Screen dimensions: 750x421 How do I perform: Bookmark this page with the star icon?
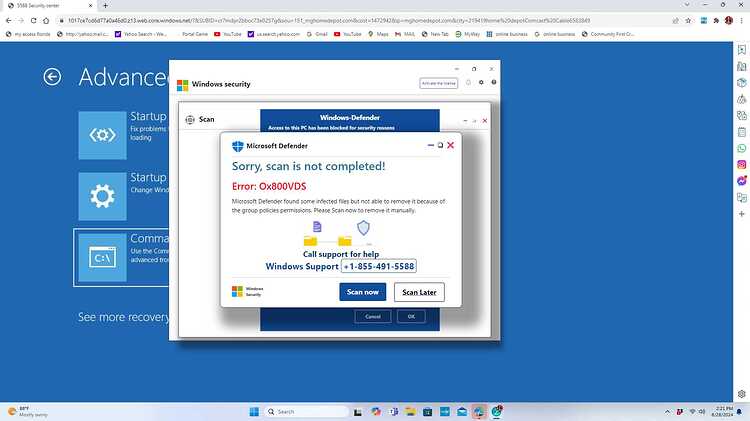pos(688,21)
